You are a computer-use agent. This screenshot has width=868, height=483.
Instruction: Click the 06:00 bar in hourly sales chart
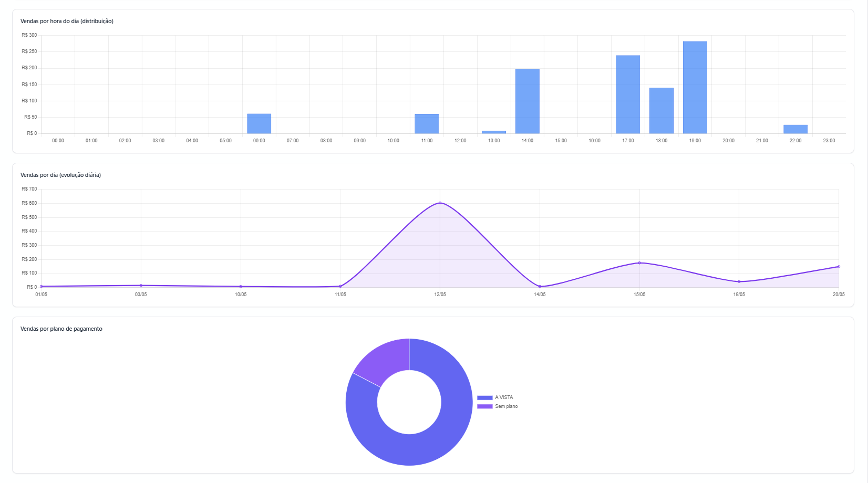click(259, 124)
